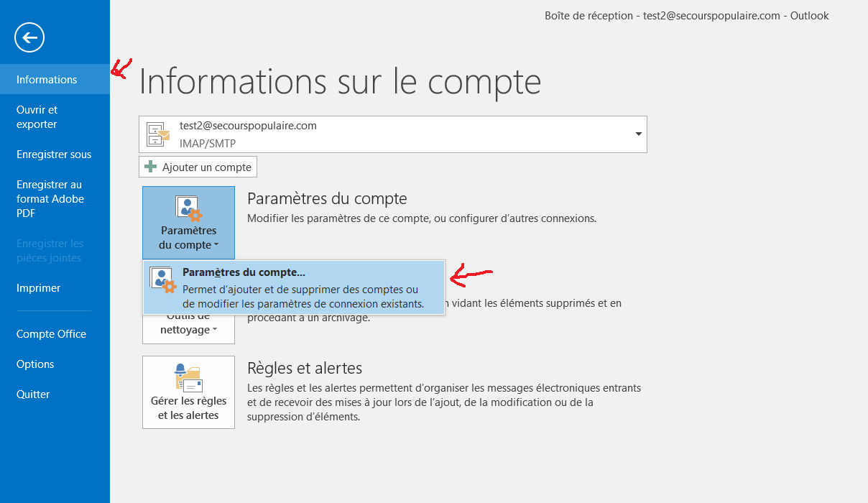Expand the account selector dropdown arrow
The height and width of the screenshot is (503, 868).
638,134
